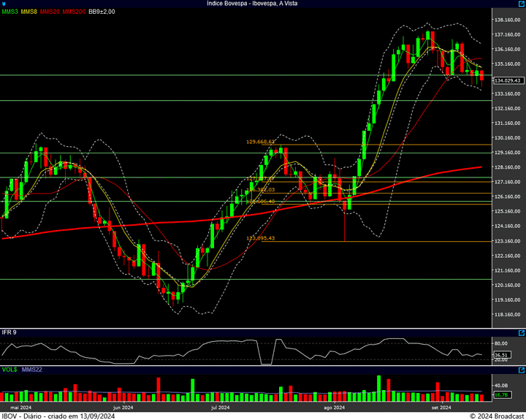Toggle the MMS3 moving average legend
The width and height of the screenshot is (526, 420).
pyautogui.click(x=10, y=12)
